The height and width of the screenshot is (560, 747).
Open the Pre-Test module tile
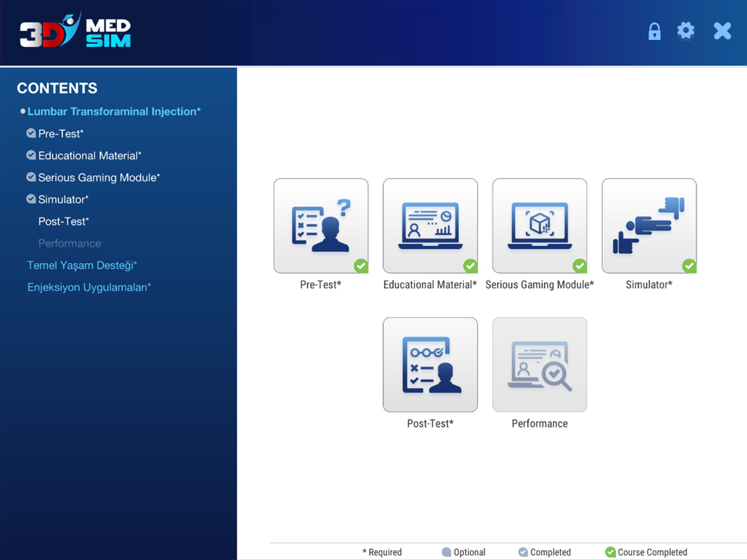[x=320, y=226]
